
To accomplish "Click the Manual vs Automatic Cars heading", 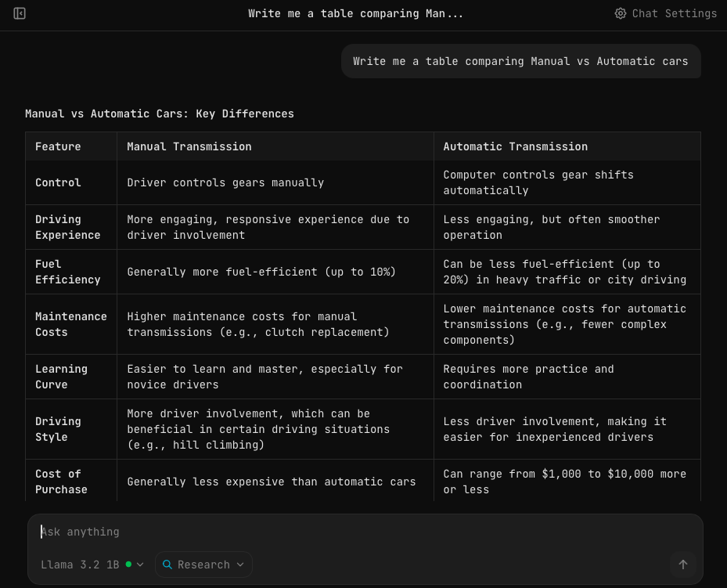I will point(160,114).
